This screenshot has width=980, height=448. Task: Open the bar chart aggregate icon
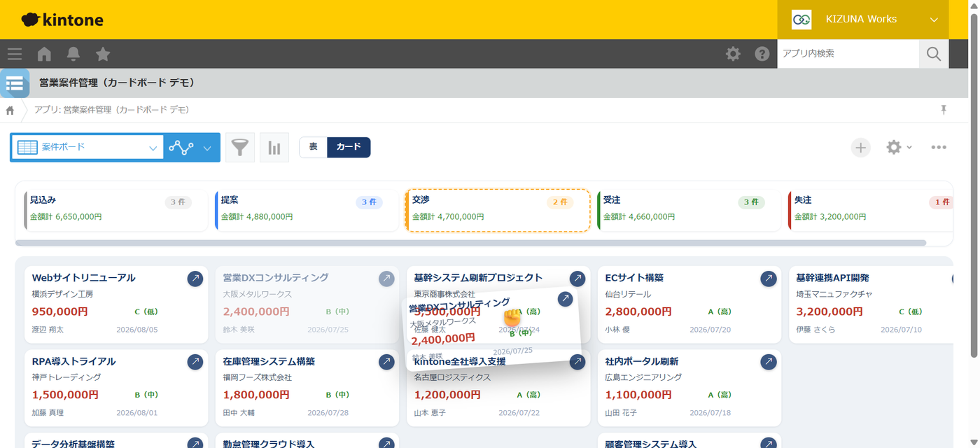pyautogui.click(x=274, y=148)
